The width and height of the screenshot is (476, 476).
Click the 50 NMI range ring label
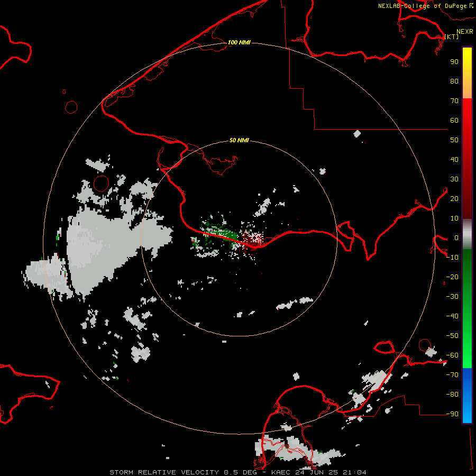click(x=239, y=140)
